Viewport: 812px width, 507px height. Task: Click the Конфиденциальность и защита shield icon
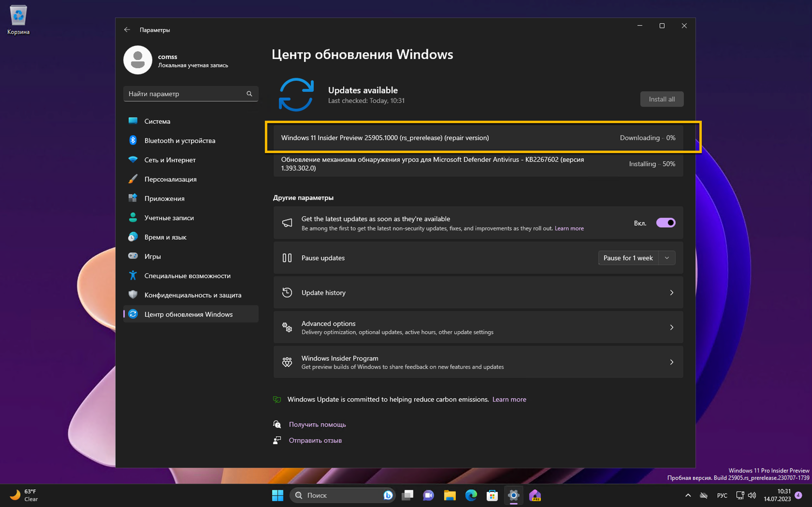[133, 295]
